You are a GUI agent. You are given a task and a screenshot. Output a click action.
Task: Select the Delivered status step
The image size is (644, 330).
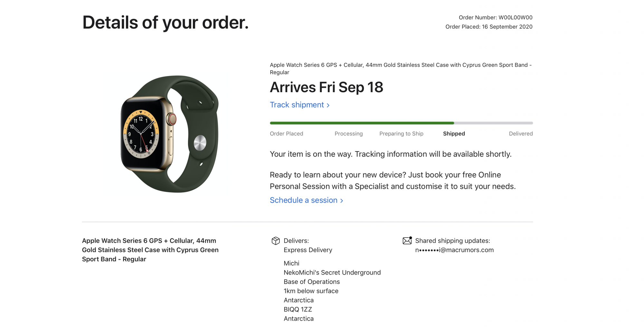[x=521, y=134]
